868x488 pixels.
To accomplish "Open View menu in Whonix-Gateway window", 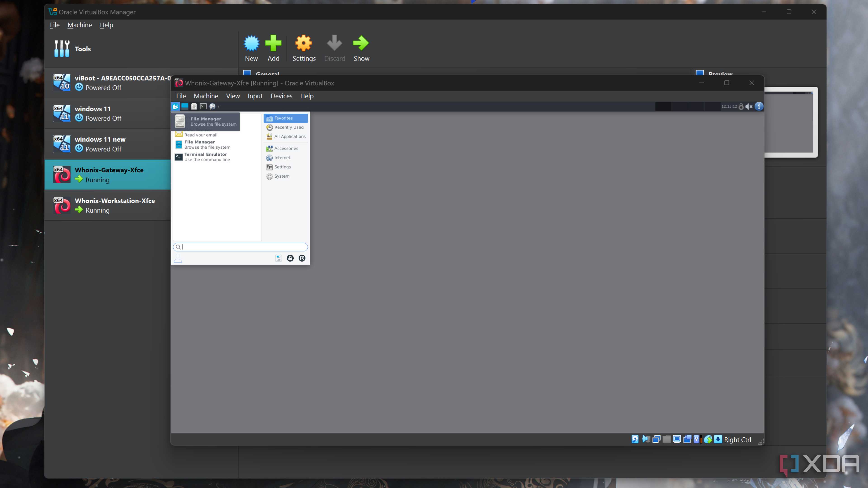I will (233, 96).
